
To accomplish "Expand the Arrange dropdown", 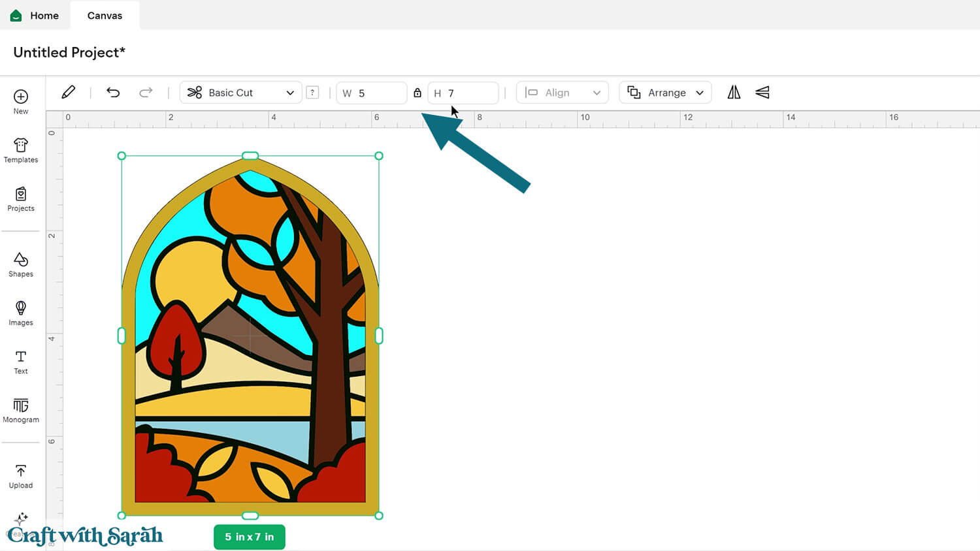I will [665, 92].
